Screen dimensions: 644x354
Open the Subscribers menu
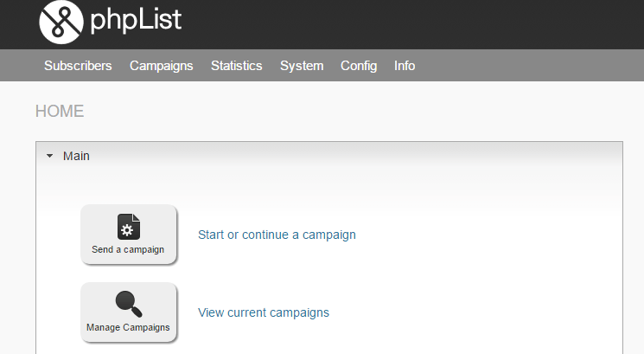pyautogui.click(x=78, y=66)
